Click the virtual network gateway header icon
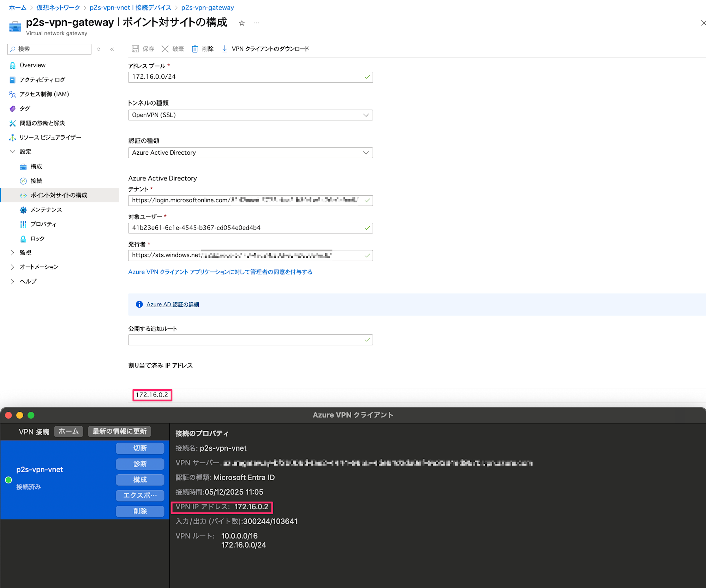The width and height of the screenshot is (706, 588). pyautogui.click(x=15, y=26)
